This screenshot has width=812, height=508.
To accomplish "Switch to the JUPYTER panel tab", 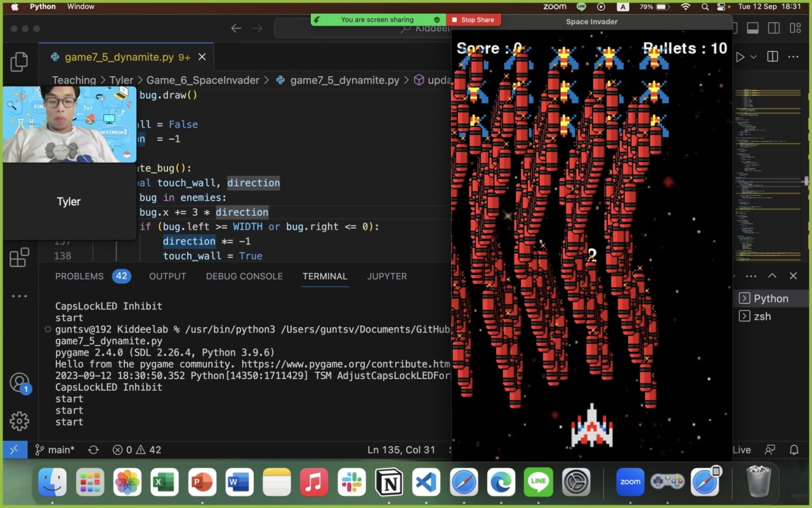I will 387,276.
